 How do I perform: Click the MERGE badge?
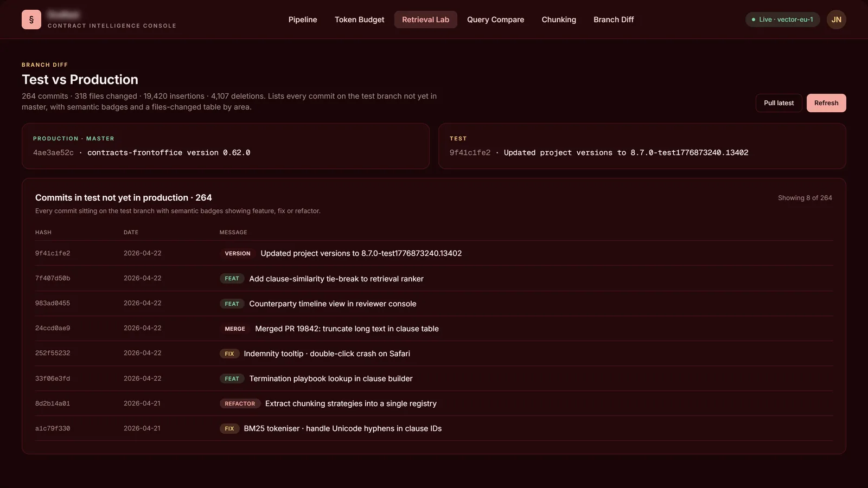click(235, 329)
